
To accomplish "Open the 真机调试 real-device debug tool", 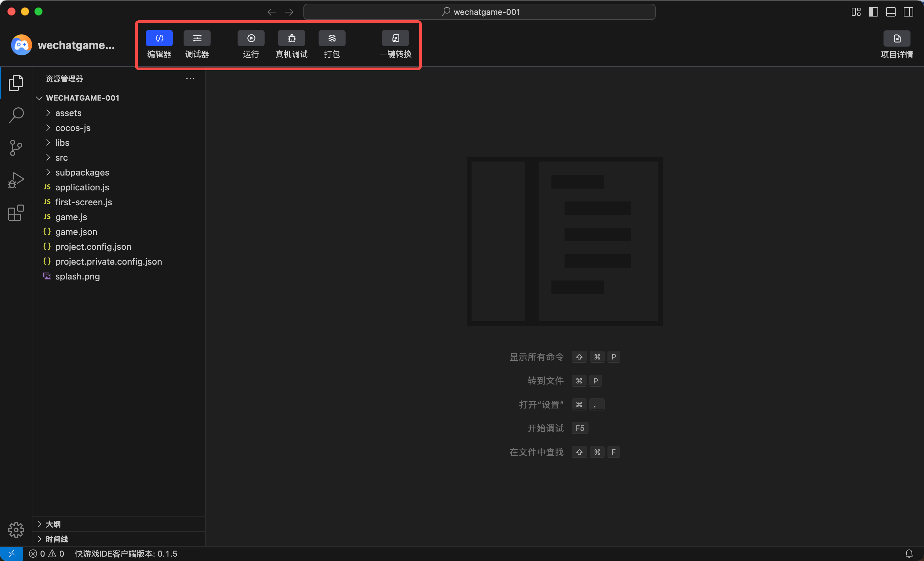I will 291,38.
